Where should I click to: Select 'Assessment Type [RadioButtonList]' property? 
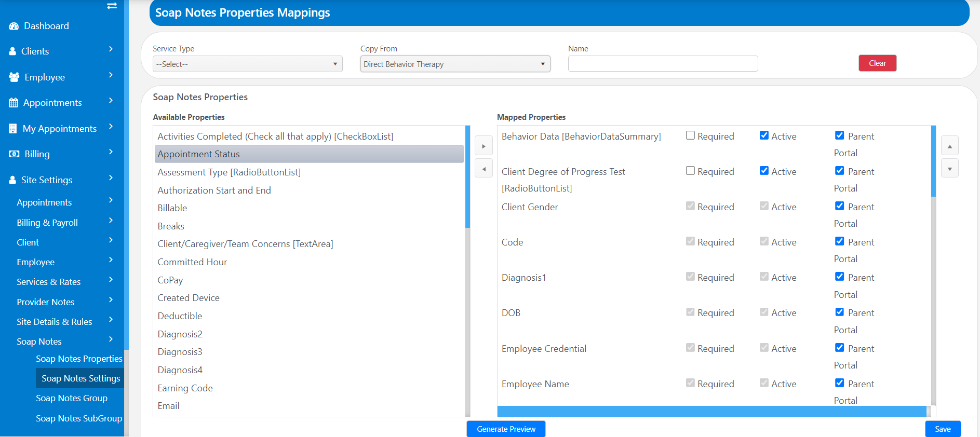click(309, 172)
